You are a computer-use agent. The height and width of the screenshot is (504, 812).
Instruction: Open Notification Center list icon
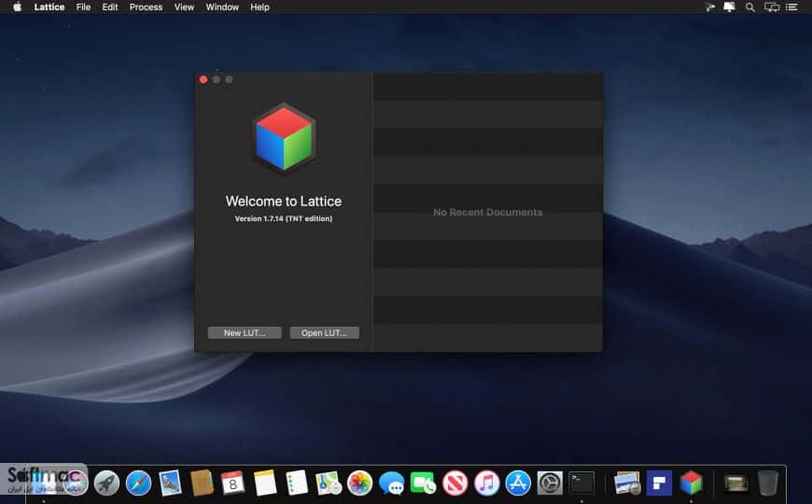(x=791, y=7)
